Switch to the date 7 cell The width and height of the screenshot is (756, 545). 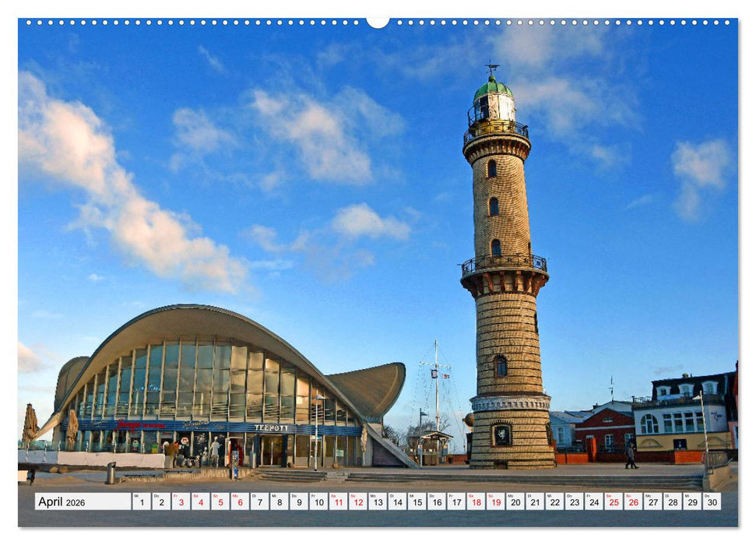coord(259,503)
